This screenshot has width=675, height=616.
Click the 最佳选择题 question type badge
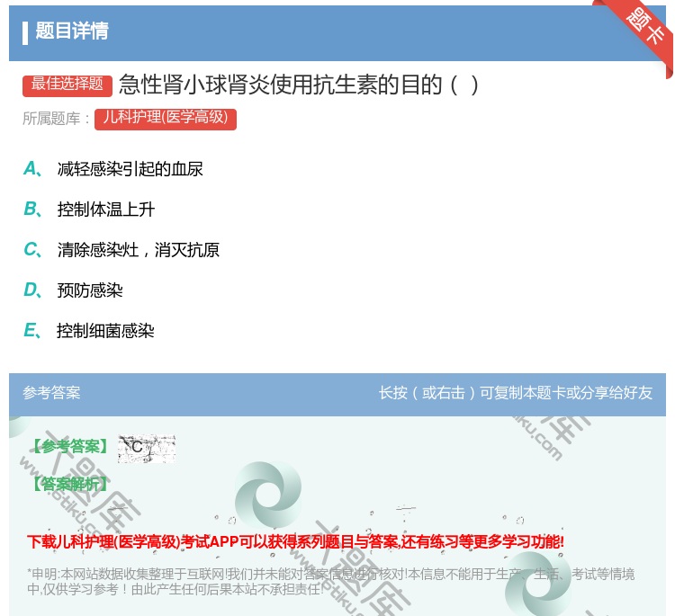click(x=67, y=85)
